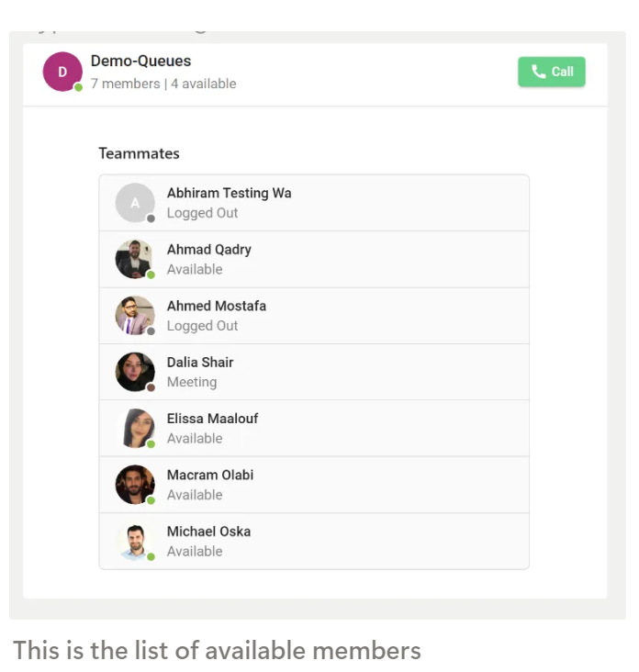Click Abhiram Testing Wa's gray A avatar

135,203
